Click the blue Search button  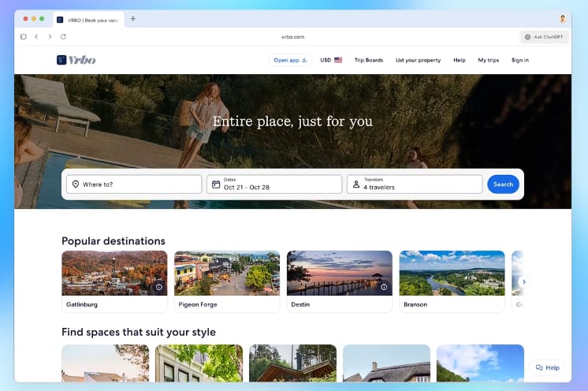tap(503, 184)
